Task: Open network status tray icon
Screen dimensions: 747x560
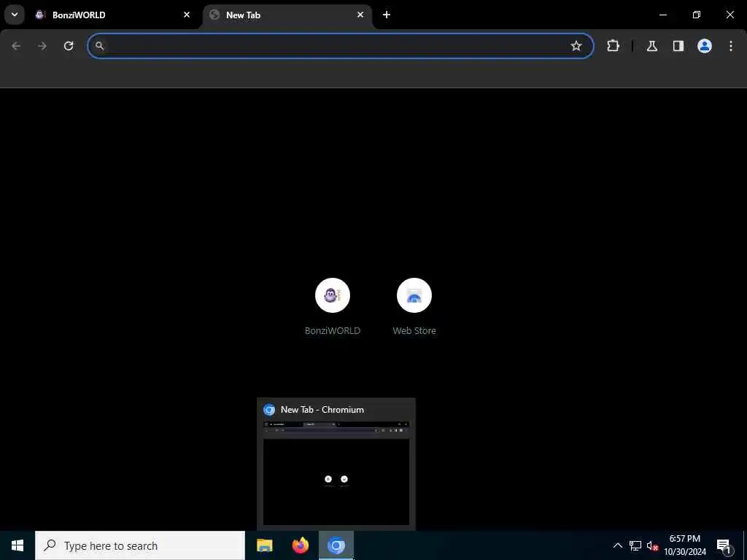Action: (x=635, y=545)
